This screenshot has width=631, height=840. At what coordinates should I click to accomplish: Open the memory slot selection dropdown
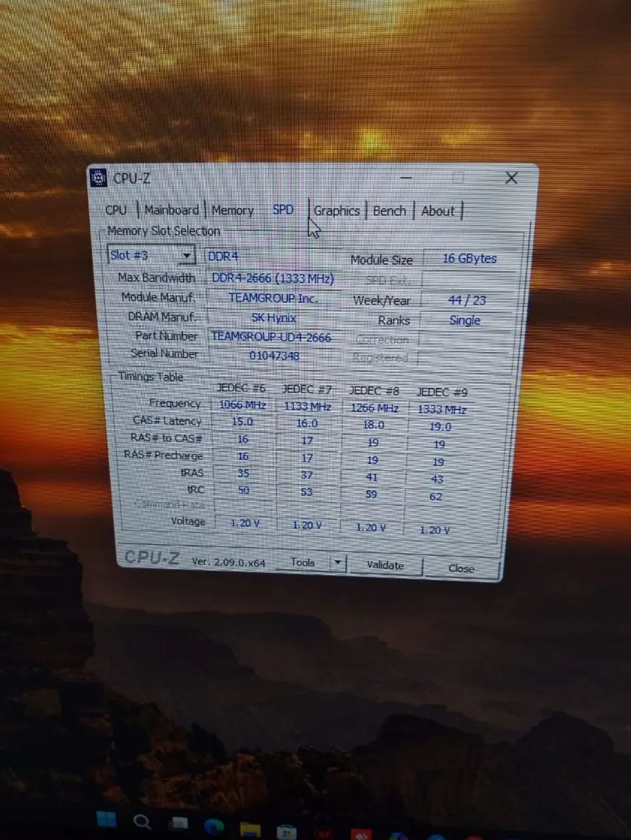[x=187, y=255]
